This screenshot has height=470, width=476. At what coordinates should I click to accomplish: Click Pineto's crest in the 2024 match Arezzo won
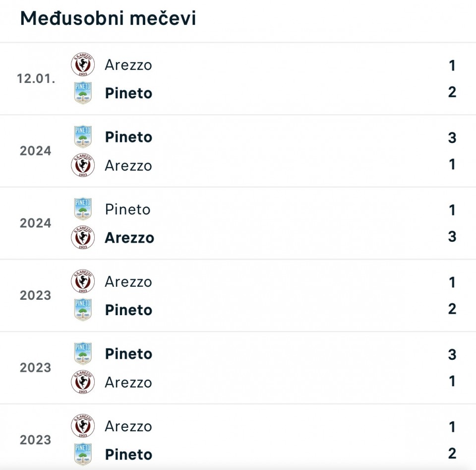pyautogui.click(x=83, y=209)
